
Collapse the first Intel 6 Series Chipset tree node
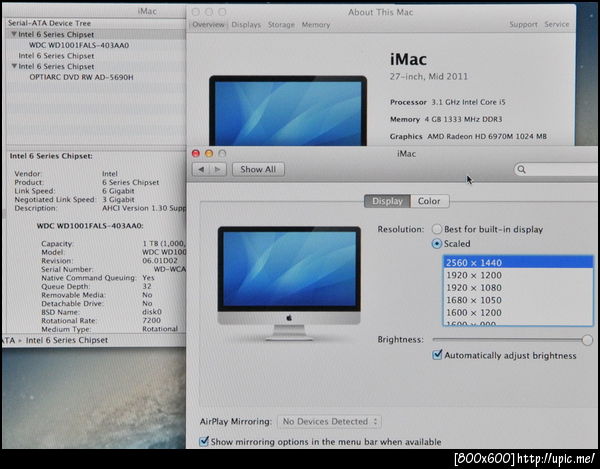(14, 34)
